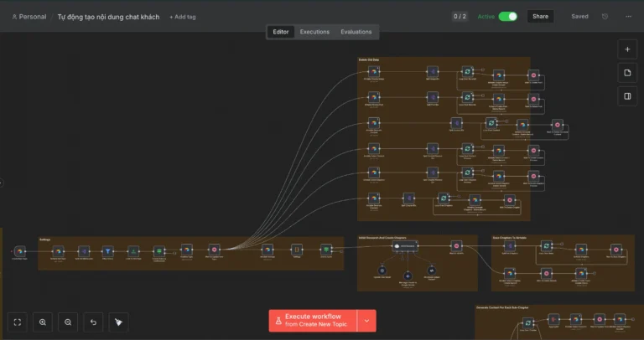Toggle the Active workflow switch

point(508,16)
